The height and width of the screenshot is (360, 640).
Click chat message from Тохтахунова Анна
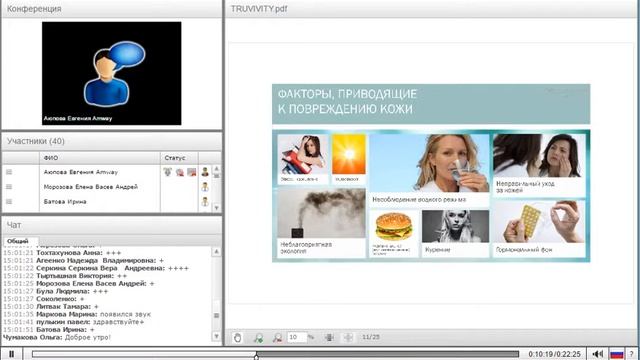click(62, 253)
